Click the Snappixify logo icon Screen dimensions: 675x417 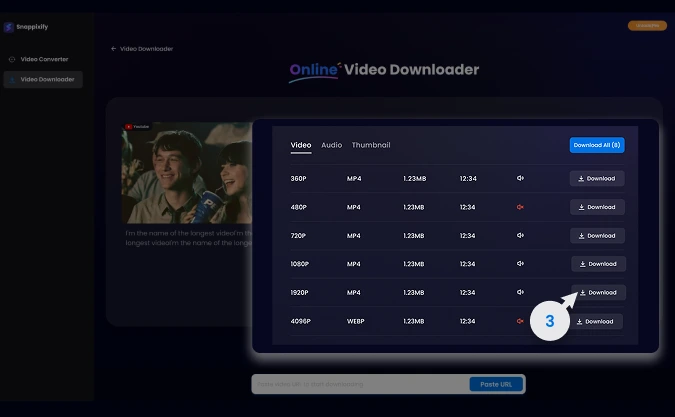(x=9, y=27)
